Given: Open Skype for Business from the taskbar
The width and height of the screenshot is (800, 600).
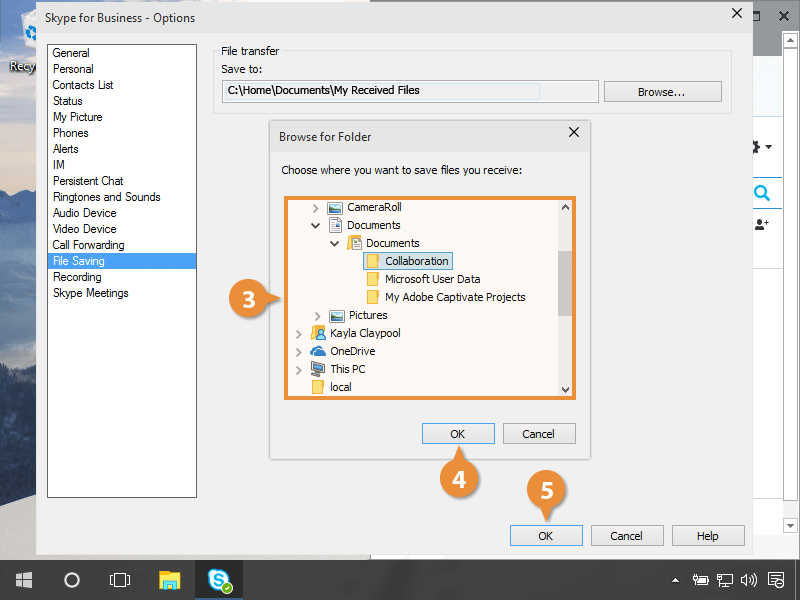Looking at the screenshot, I should 219,580.
